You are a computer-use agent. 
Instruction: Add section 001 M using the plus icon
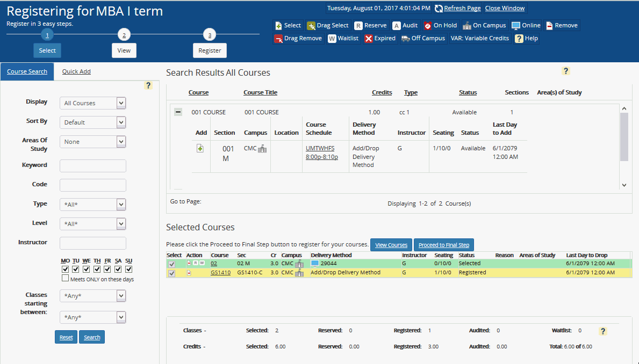[x=200, y=148]
